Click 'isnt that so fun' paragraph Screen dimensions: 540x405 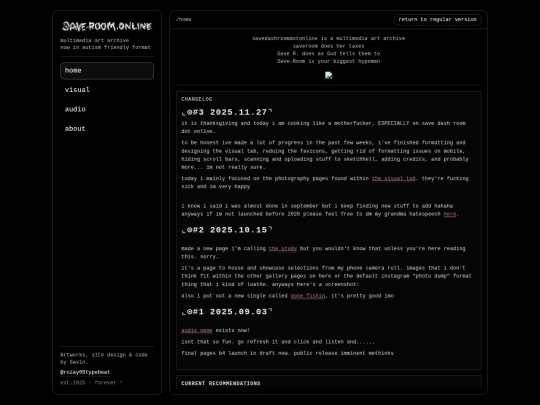pyautogui.click(x=278, y=342)
